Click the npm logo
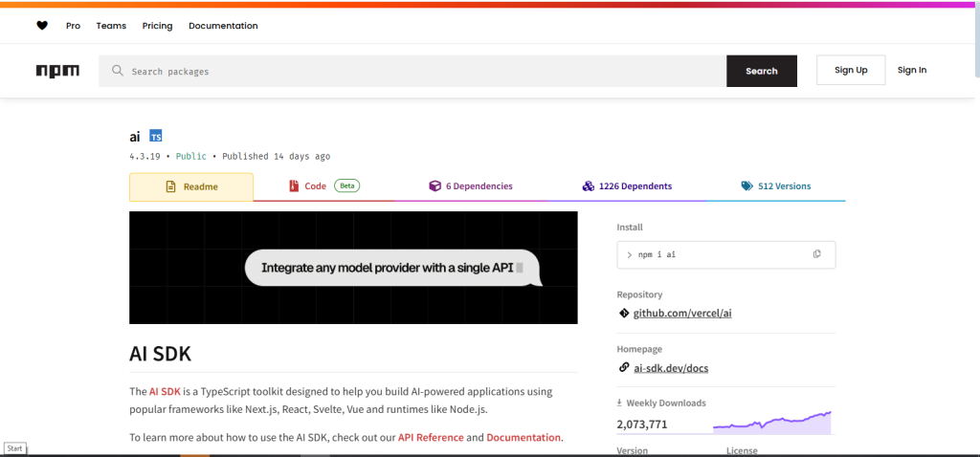Viewport: 980px width, 457px height. click(x=57, y=71)
